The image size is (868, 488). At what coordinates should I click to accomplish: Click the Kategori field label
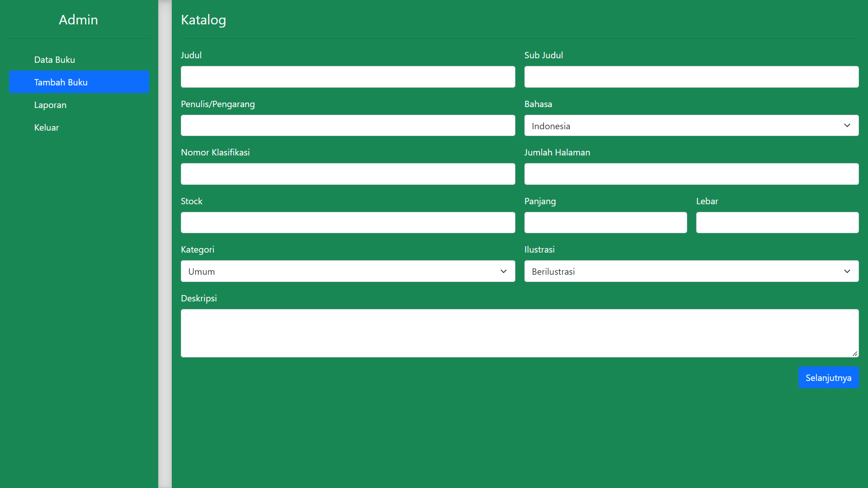[x=198, y=249]
